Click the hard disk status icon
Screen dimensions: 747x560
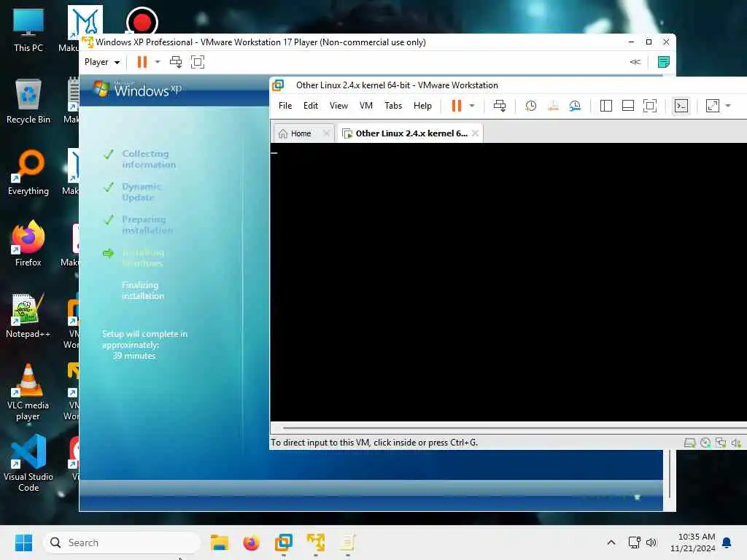[x=689, y=443]
